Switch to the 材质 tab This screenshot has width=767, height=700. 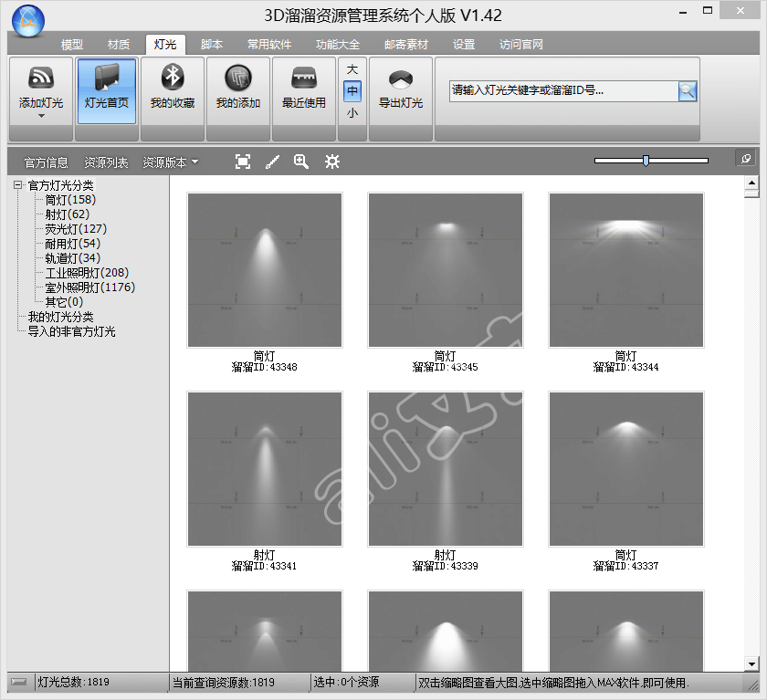point(119,45)
